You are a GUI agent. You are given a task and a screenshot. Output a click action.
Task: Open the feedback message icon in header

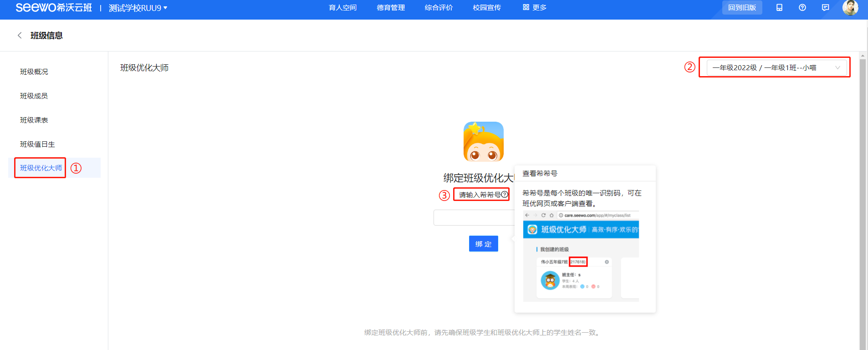[825, 8]
